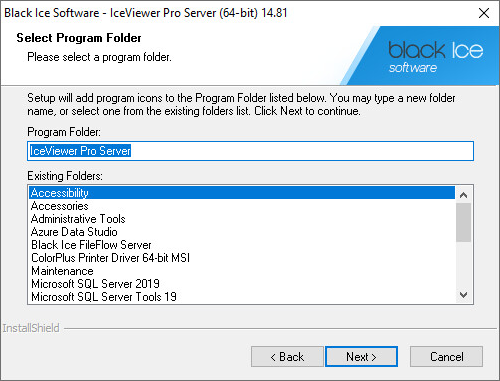This screenshot has width=500, height=381.
Task: Select Accessibility in the existing folders list
Action: tap(242, 193)
